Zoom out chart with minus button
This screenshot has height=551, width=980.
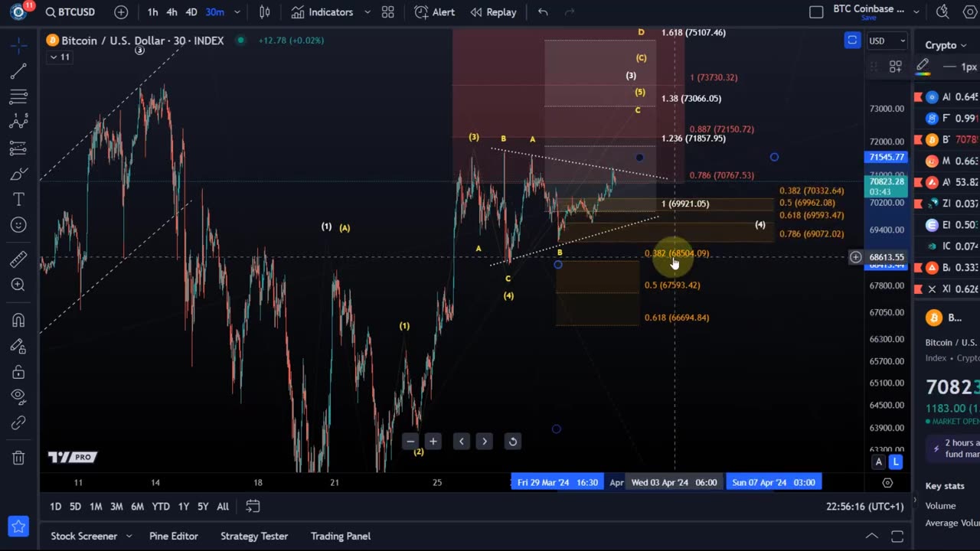410,442
